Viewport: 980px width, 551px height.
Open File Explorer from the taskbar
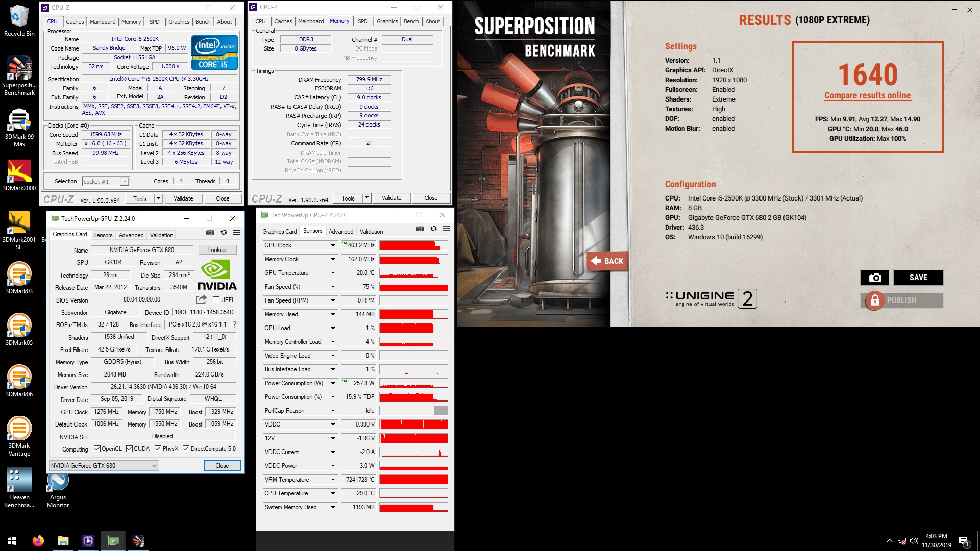(x=63, y=541)
